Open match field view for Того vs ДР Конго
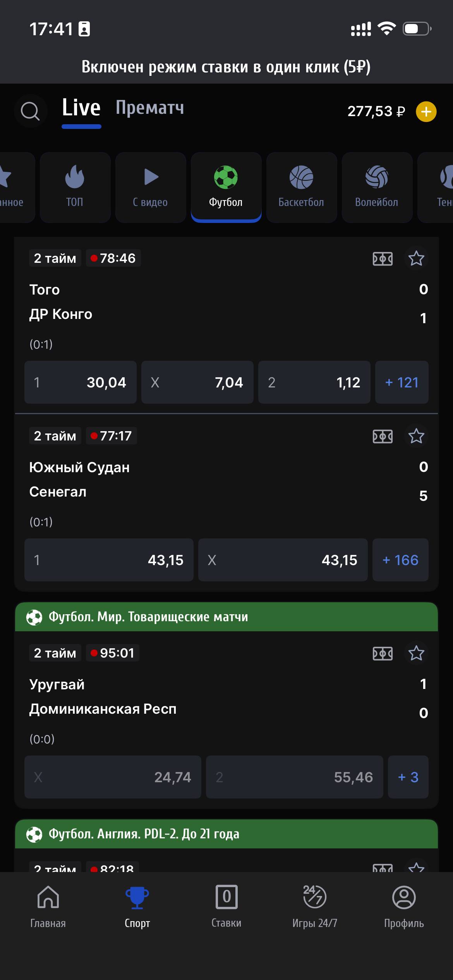Image resolution: width=453 pixels, height=980 pixels. click(383, 259)
